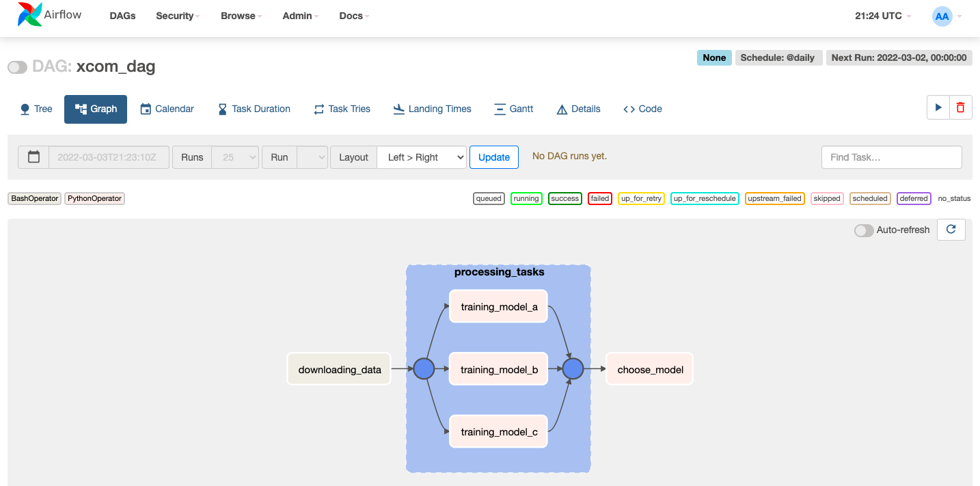Open the Calendar tab
Screen dimensions: 980x486
(167, 109)
